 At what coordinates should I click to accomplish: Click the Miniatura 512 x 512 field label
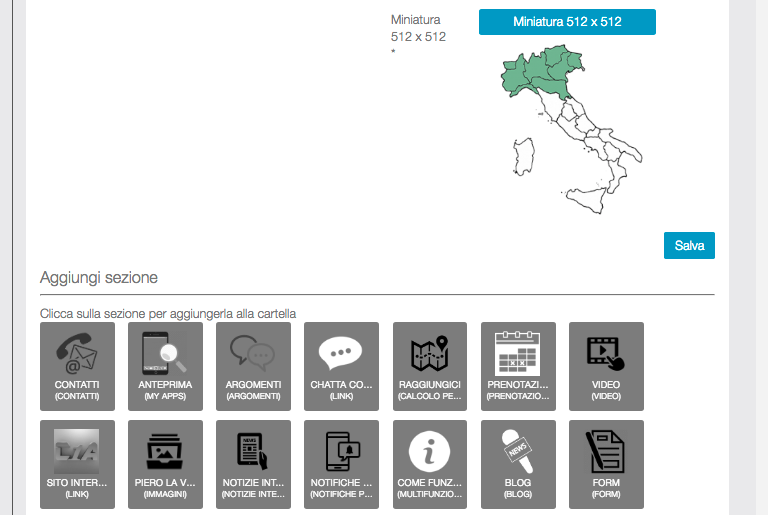click(x=418, y=28)
